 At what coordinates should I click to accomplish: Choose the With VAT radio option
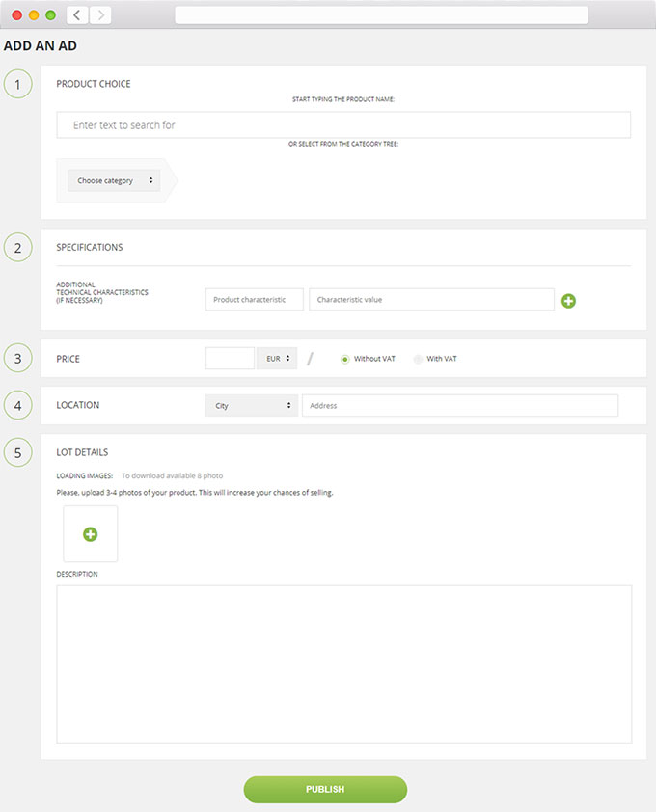pyautogui.click(x=418, y=359)
